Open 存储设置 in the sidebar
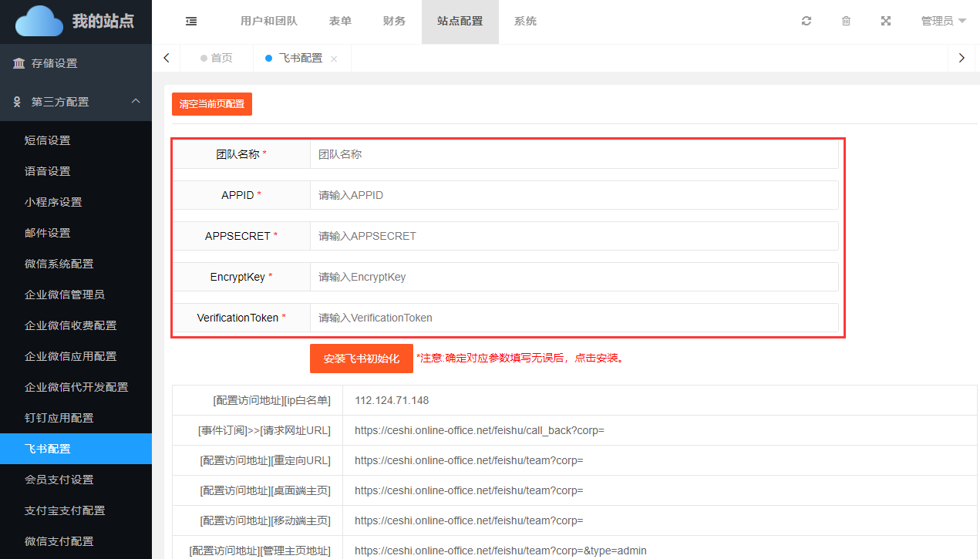 [54, 63]
